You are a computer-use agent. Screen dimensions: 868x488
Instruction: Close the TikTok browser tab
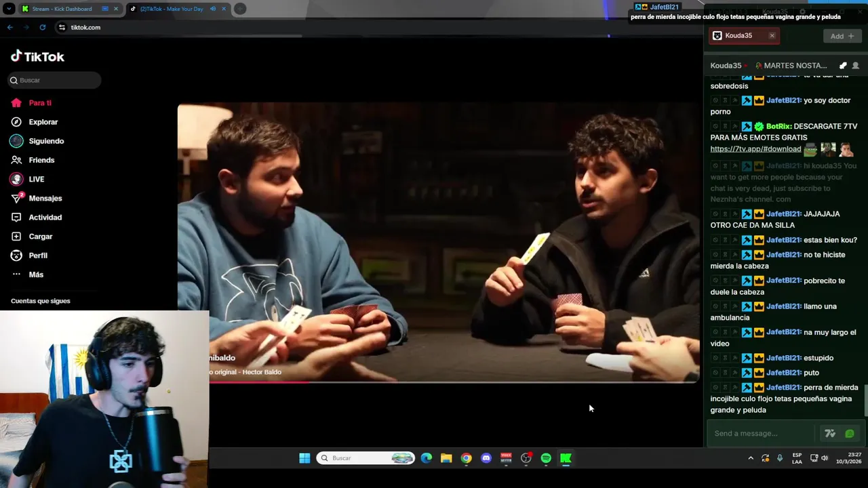point(223,9)
